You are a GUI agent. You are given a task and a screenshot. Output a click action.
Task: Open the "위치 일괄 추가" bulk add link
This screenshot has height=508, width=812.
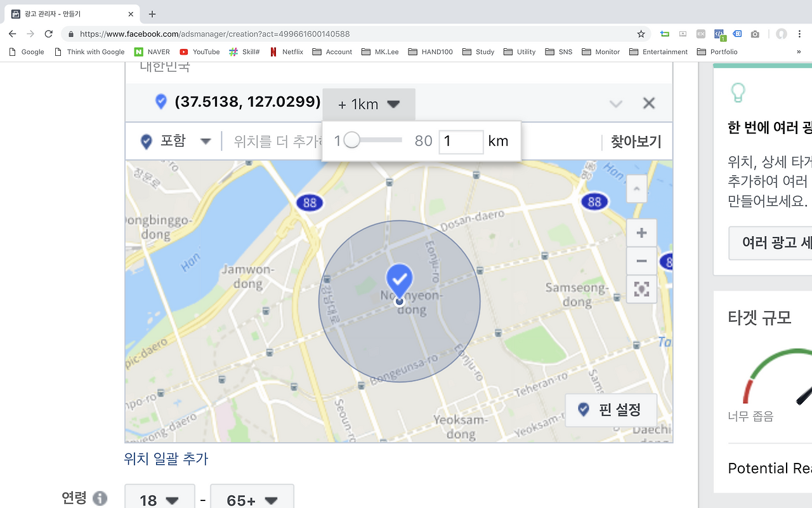point(164,459)
